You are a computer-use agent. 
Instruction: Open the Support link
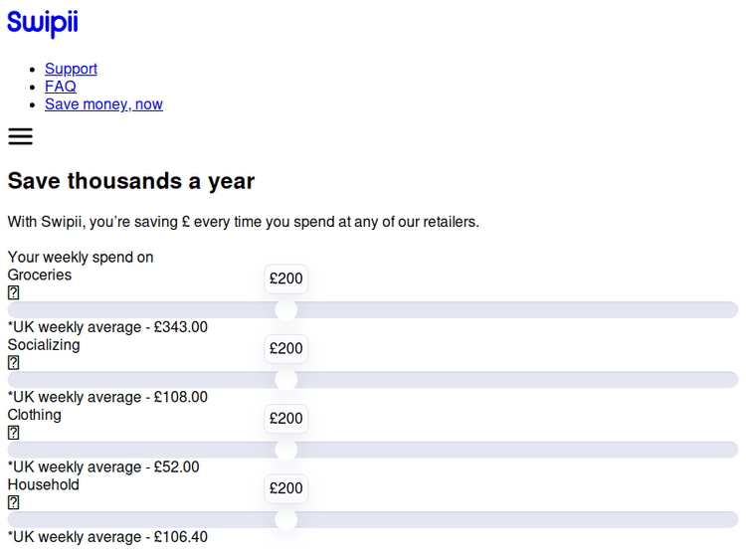71,69
